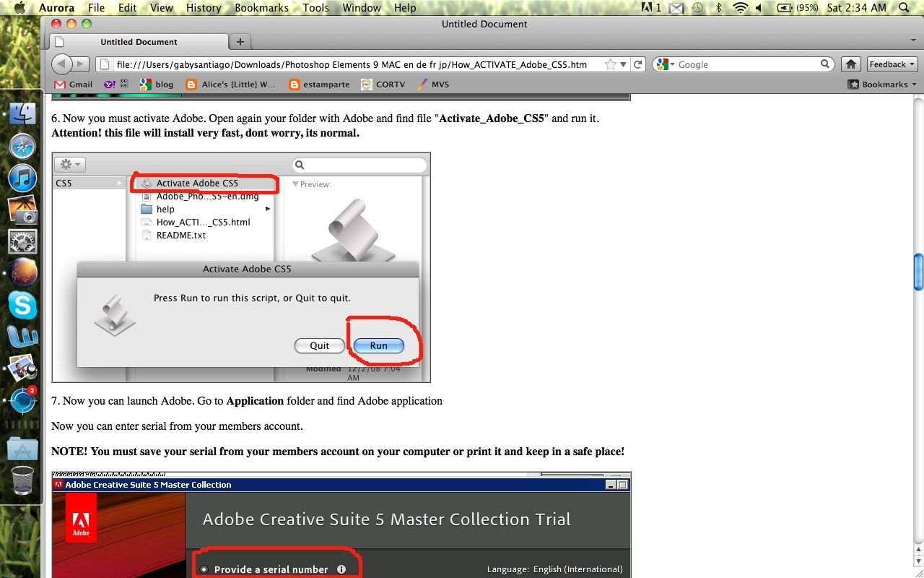Click the mail envelope menu bar icon
The image size is (924, 578).
[x=676, y=8]
